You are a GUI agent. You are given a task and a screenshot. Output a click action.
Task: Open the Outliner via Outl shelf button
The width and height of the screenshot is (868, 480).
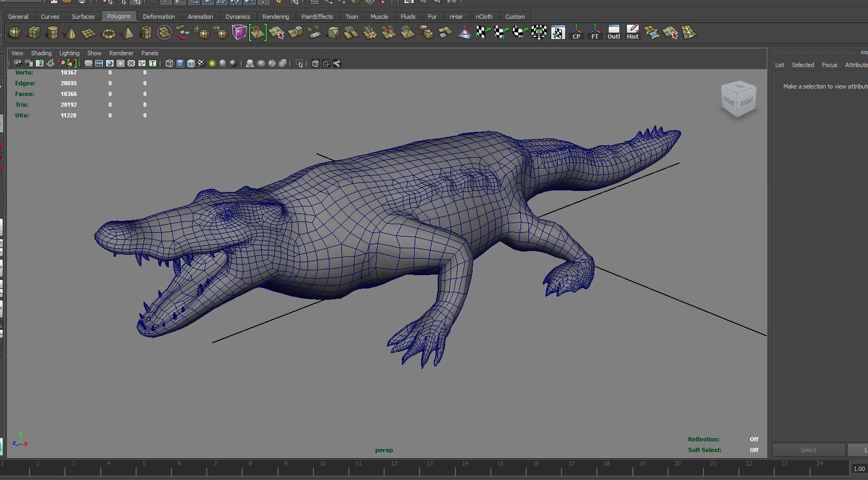[x=613, y=32]
